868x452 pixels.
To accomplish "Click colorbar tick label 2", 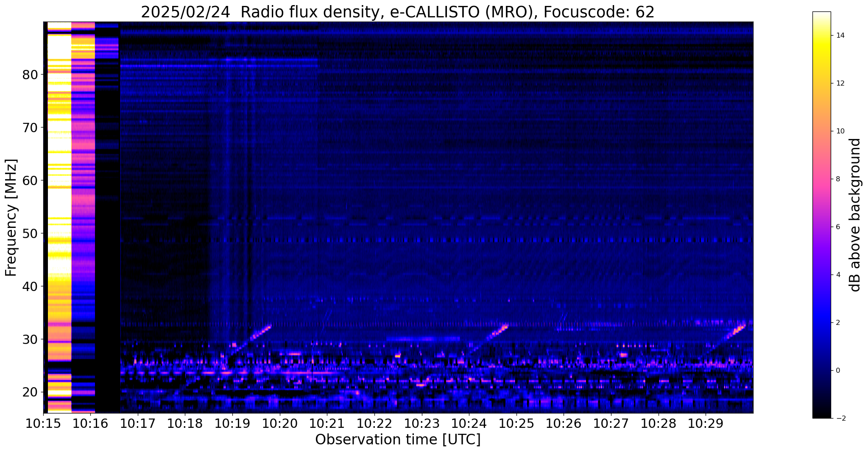I will click(x=837, y=323).
